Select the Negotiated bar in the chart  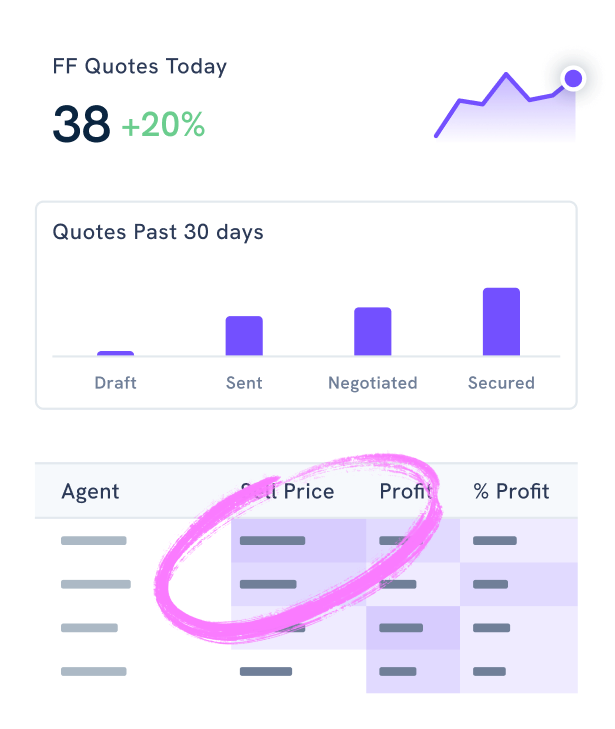[373, 331]
